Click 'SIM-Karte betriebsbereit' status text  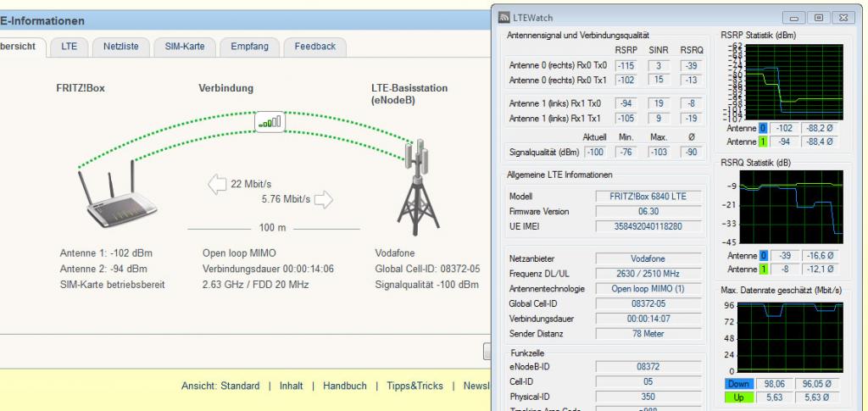click(x=113, y=285)
